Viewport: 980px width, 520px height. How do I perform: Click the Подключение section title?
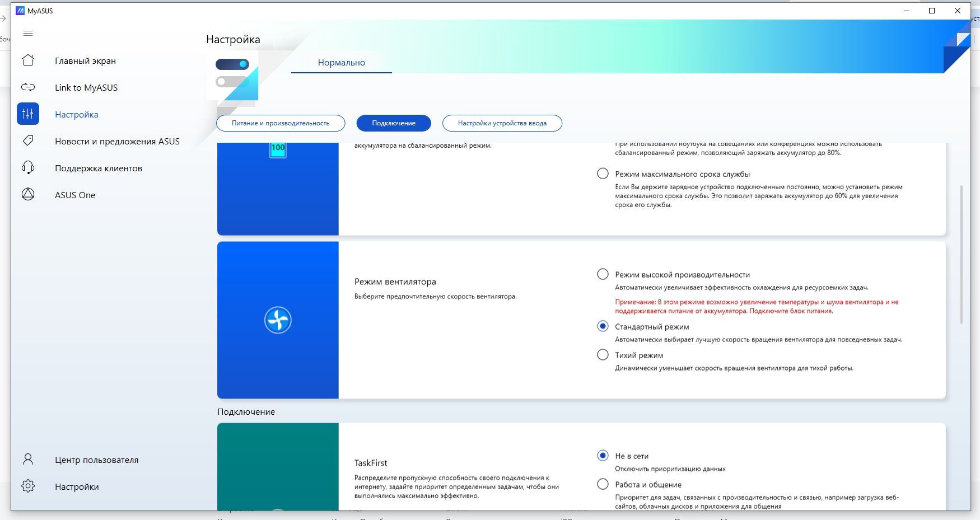pos(246,411)
